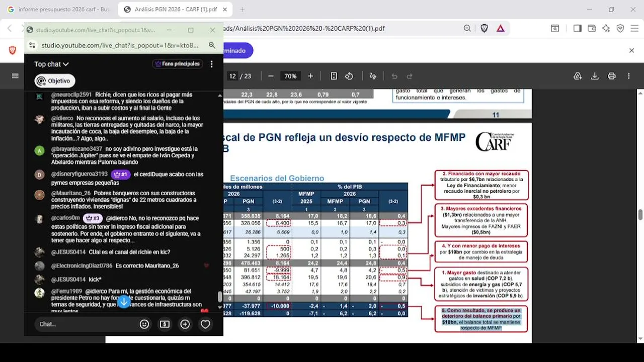Edit the PDF page number field
The width and height of the screenshot is (644, 362).
(x=232, y=76)
